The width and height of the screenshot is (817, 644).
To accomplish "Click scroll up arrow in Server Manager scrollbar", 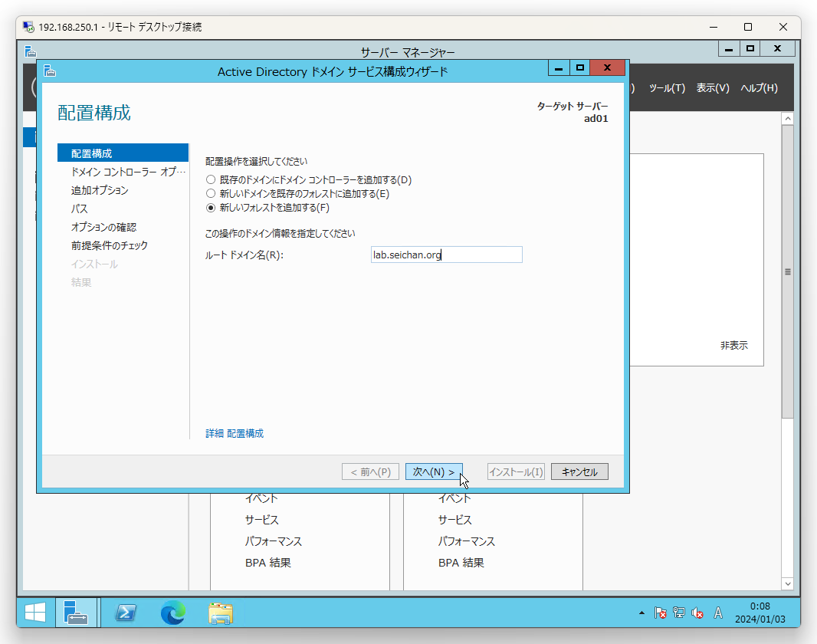I will point(788,119).
